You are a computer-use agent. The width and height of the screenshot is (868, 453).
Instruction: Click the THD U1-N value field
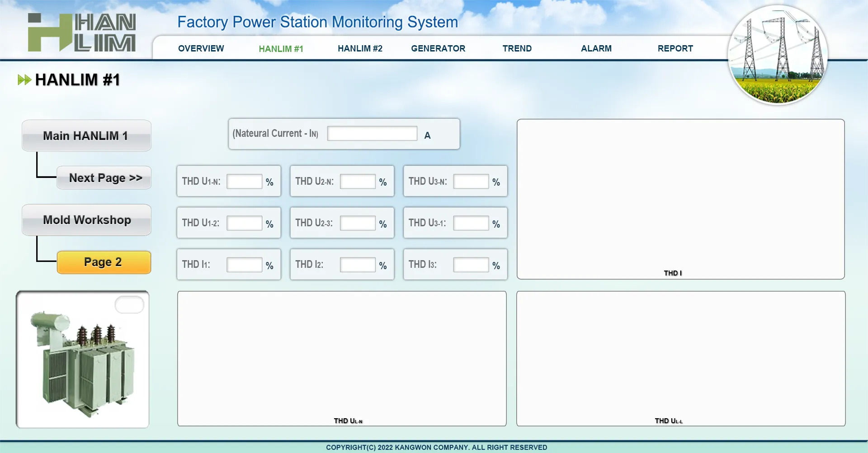244,182
